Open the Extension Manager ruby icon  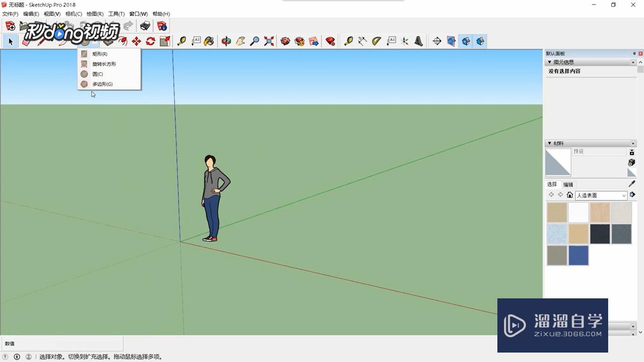pyautogui.click(x=330, y=41)
